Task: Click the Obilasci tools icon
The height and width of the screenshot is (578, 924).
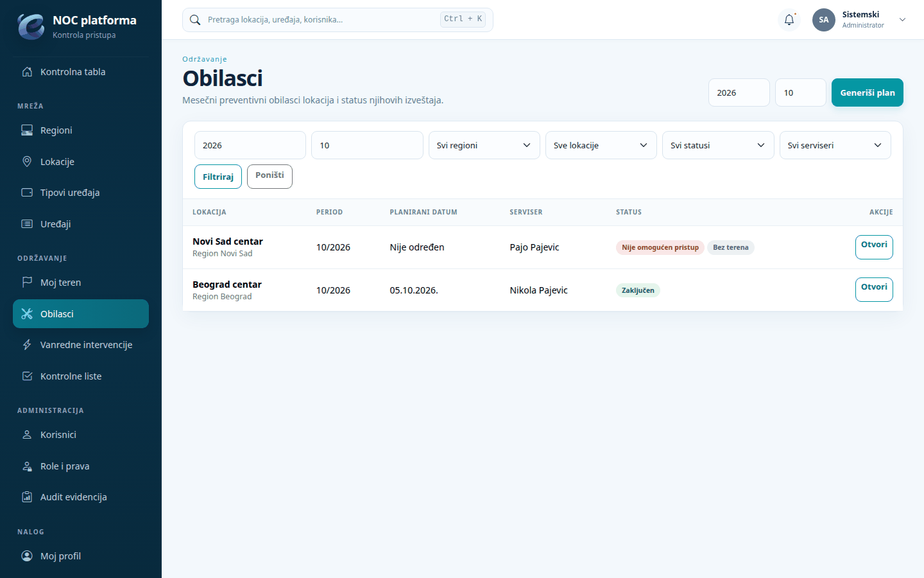Action: point(27,314)
